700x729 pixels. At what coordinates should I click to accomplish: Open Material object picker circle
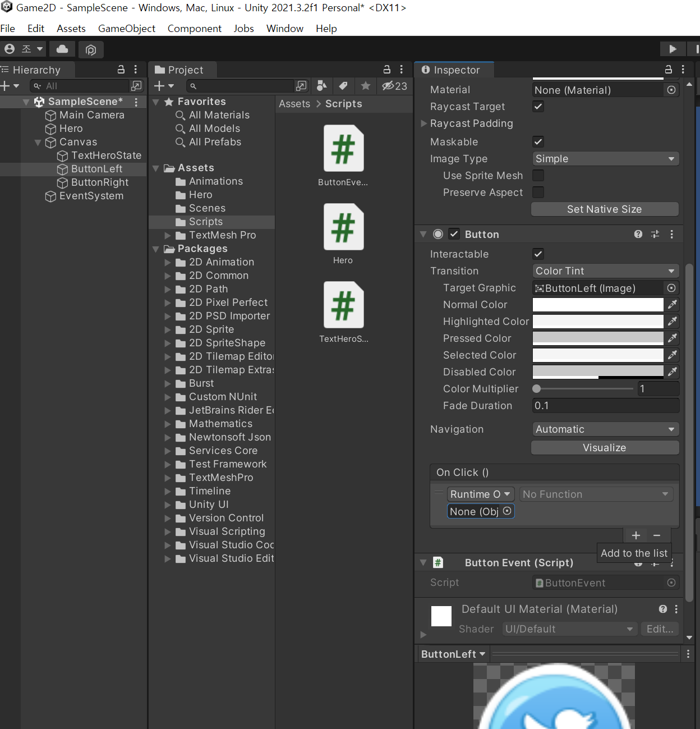(x=671, y=90)
